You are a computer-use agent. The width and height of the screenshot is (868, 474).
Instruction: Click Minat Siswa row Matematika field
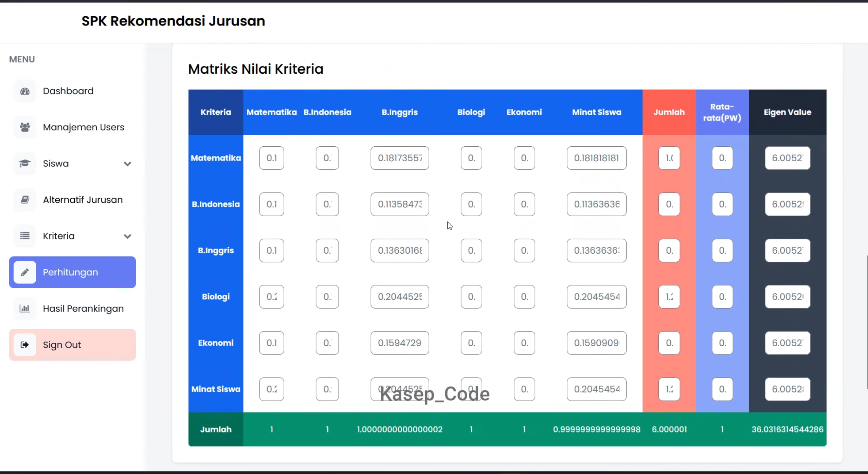pyautogui.click(x=271, y=389)
